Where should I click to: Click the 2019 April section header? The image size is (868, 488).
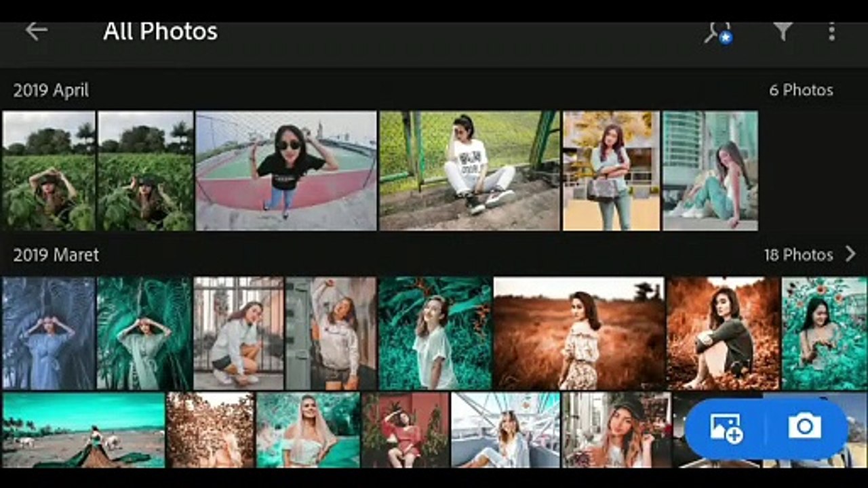pyautogui.click(x=51, y=90)
